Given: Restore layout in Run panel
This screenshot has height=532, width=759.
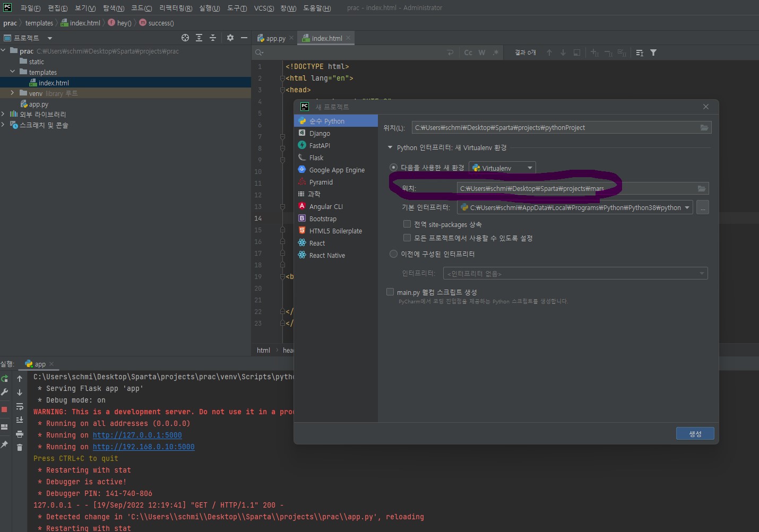Looking at the screenshot, I should point(5,427).
